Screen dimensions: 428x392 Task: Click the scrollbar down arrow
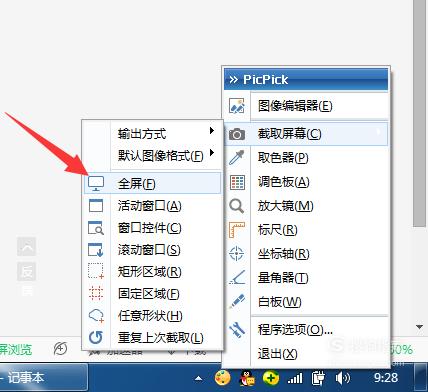420,327
